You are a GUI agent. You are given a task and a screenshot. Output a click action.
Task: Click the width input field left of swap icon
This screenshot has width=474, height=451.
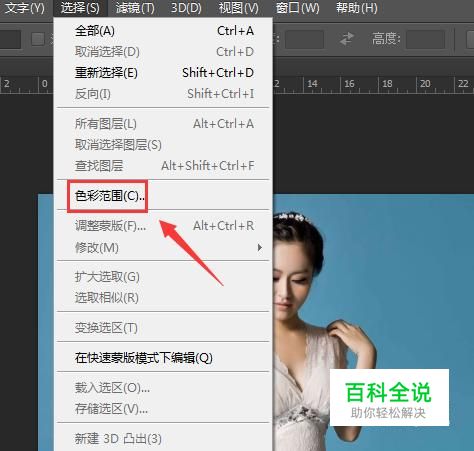tap(304, 39)
